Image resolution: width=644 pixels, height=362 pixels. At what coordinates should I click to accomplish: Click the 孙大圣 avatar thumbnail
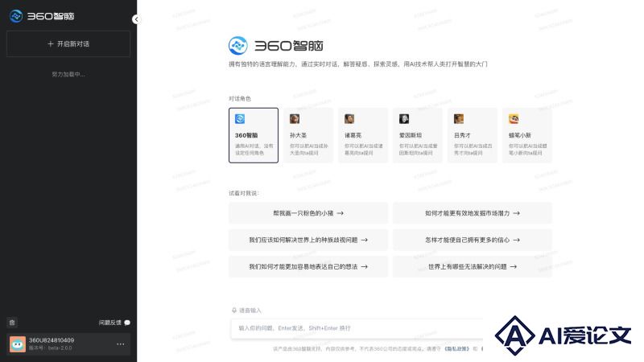(x=295, y=119)
